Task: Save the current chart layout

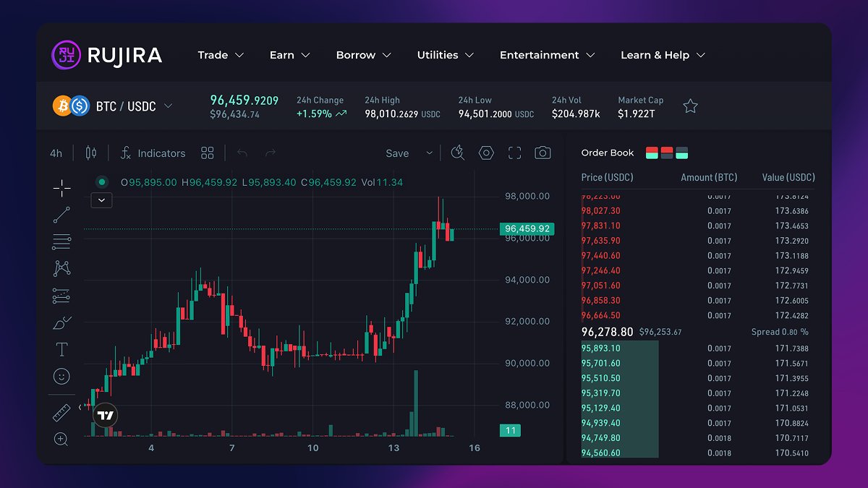Action: point(396,153)
